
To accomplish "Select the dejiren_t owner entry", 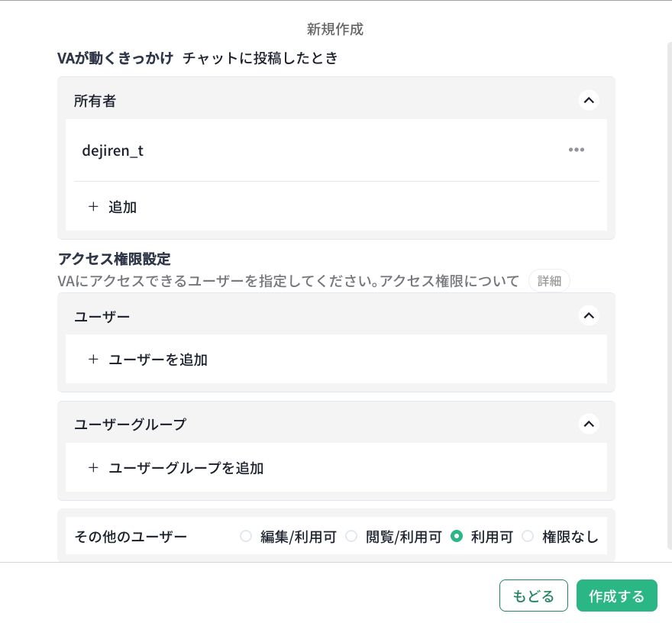I will tap(113, 150).
